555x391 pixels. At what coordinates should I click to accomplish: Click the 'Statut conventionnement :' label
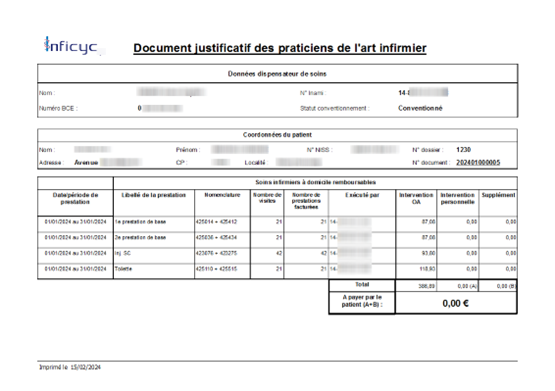point(334,108)
